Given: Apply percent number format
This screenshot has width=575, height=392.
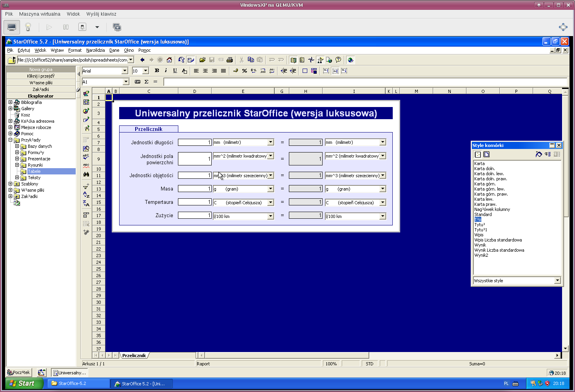Looking at the screenshot, I should pos(245,71).
